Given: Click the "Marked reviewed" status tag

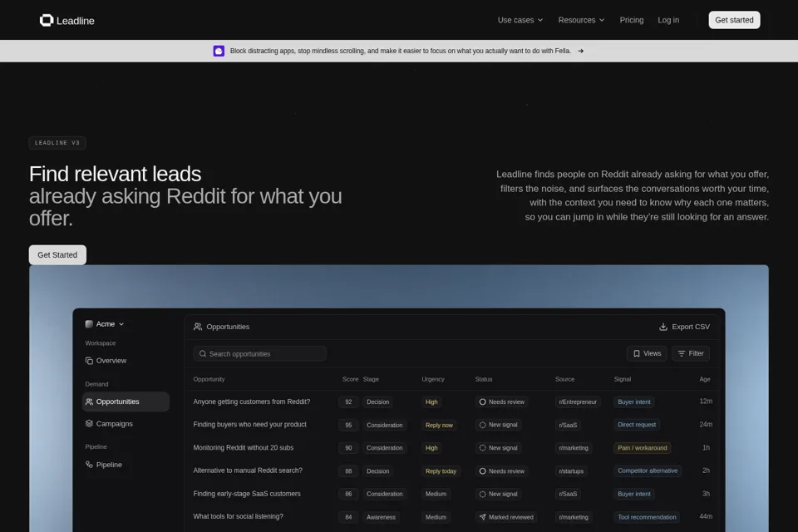Looking at the screenshot, I should click(506, 517).
